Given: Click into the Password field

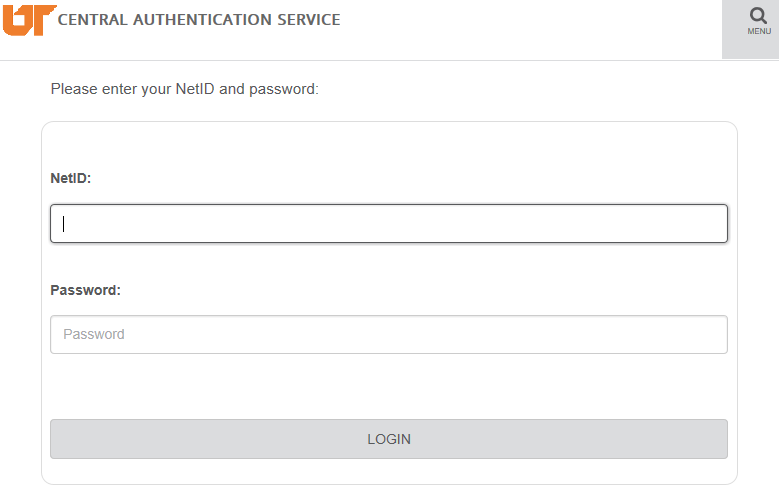Looking at the screenshot, I should [388, 334].
